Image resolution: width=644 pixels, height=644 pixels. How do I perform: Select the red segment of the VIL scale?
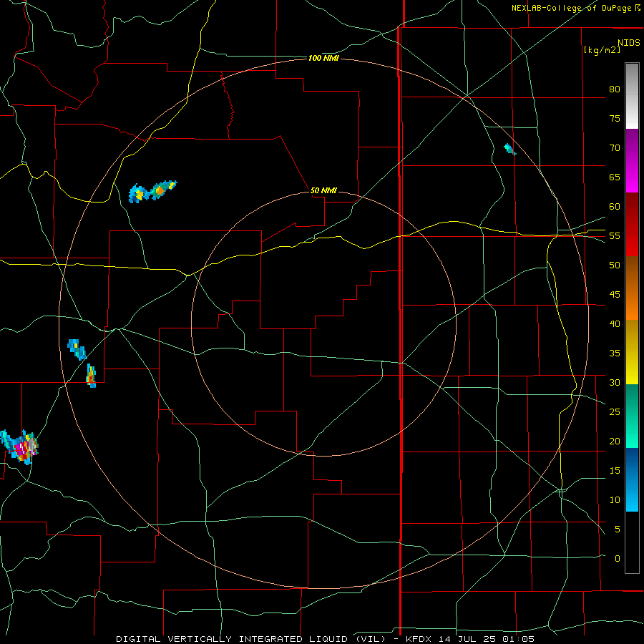click(x=632, y=225)
